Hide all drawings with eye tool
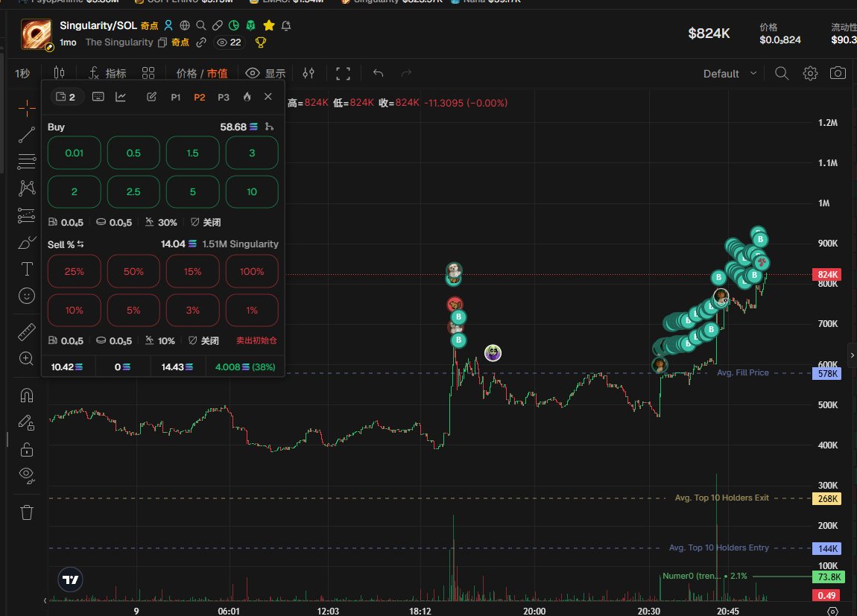Screen dimensions: 857x616 [x=27, y=476]
